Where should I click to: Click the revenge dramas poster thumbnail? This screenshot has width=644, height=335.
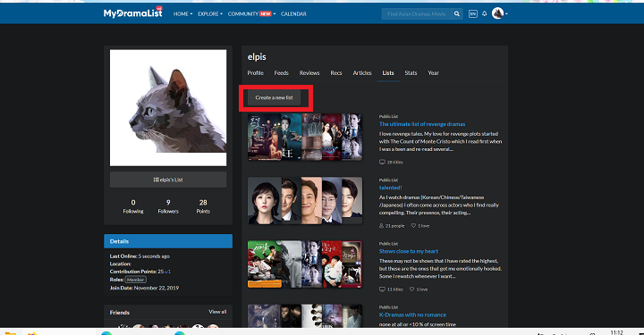pos(305,137)
